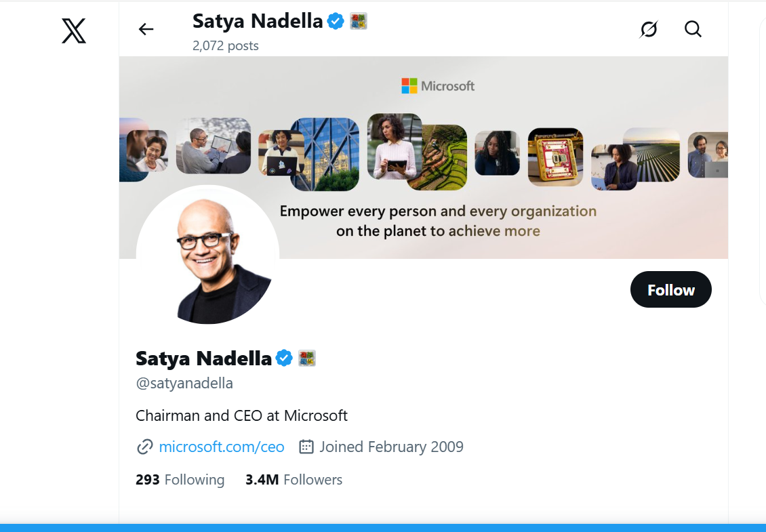
Task: Click the calendar icon beside Joined February 2009
Action: [308, 447]
